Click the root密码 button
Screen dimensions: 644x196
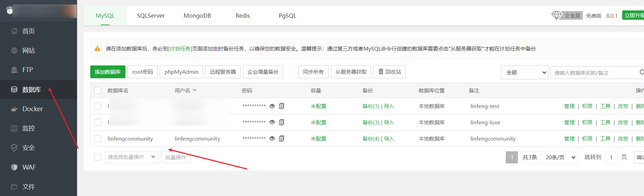click(142, 72)
